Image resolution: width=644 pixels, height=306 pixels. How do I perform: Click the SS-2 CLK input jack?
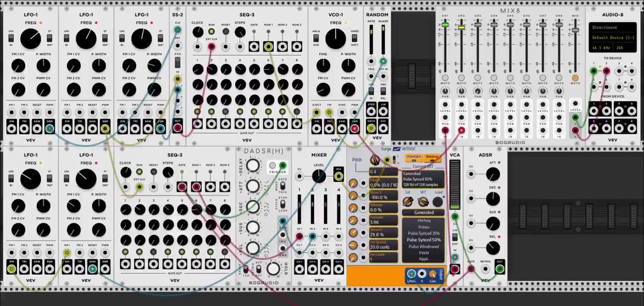click(178, 30)
